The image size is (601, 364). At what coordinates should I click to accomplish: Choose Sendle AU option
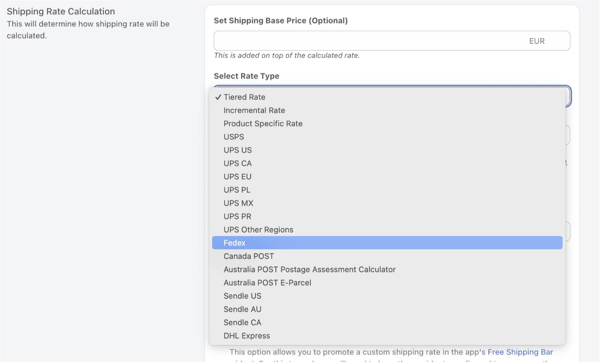[387, 309]
